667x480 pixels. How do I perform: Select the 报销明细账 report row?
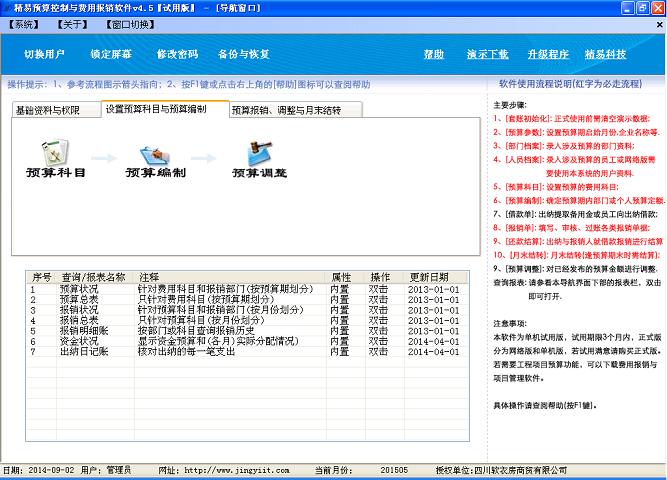tap(248, 331)
